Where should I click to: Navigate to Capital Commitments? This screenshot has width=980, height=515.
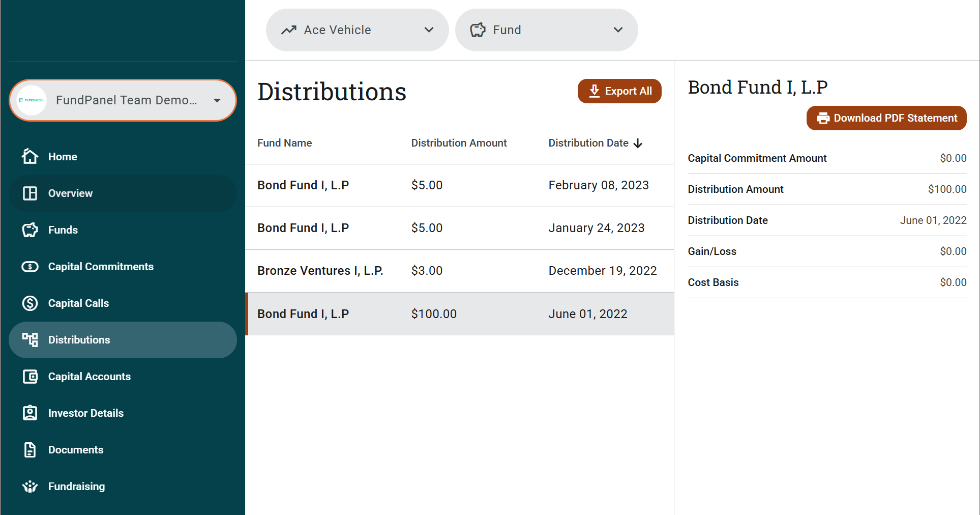(123, 267)
